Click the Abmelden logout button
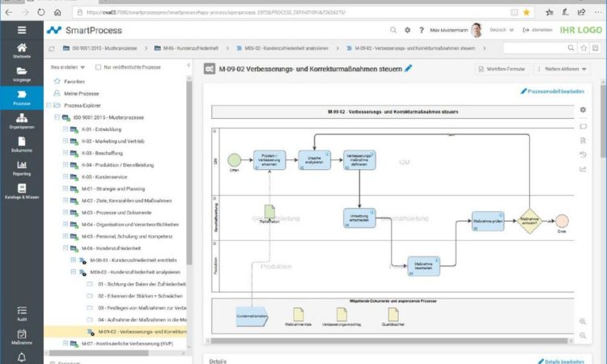This screenshot has width=607, height=364. tap(537, 30)
